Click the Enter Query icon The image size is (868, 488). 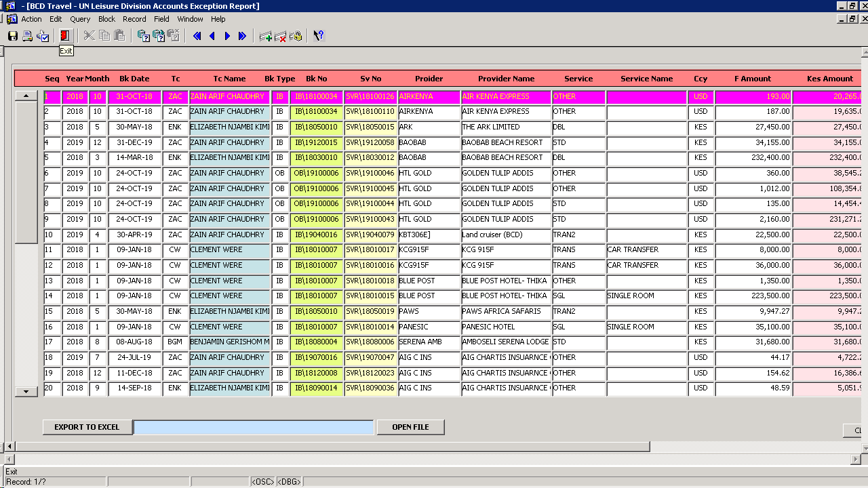point(143,36)
